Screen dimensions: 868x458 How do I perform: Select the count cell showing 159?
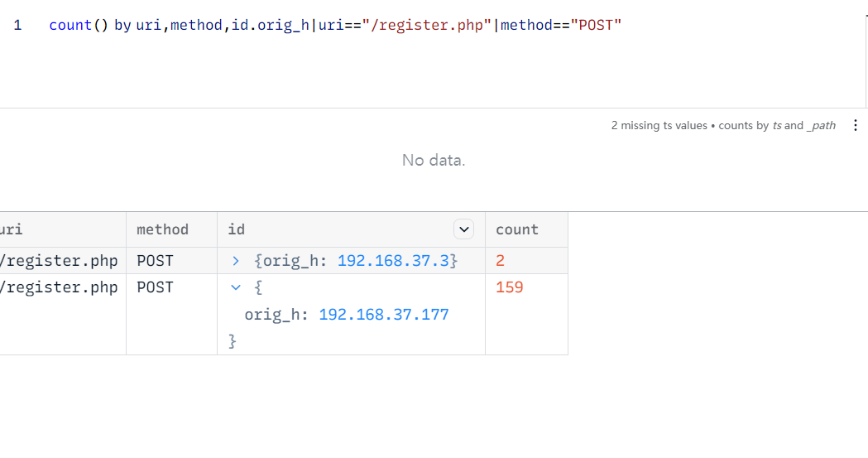pyautogui.click(x=510, y=287)
